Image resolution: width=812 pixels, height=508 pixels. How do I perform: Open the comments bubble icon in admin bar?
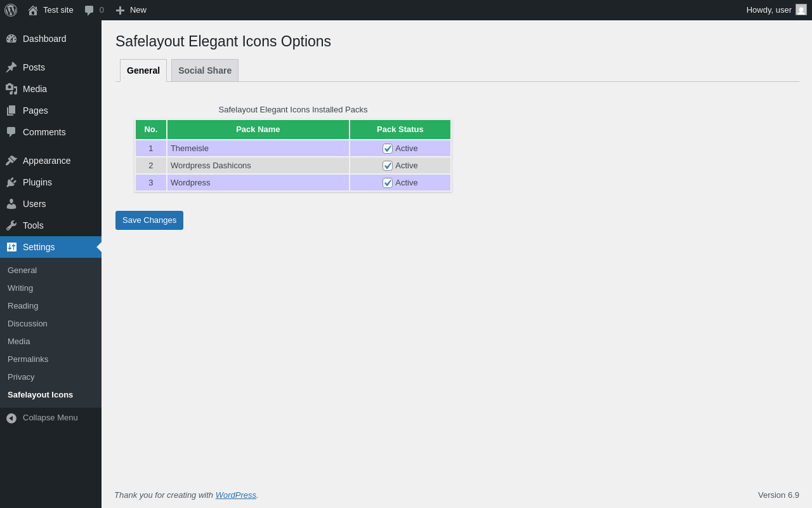tap(89, 10)
